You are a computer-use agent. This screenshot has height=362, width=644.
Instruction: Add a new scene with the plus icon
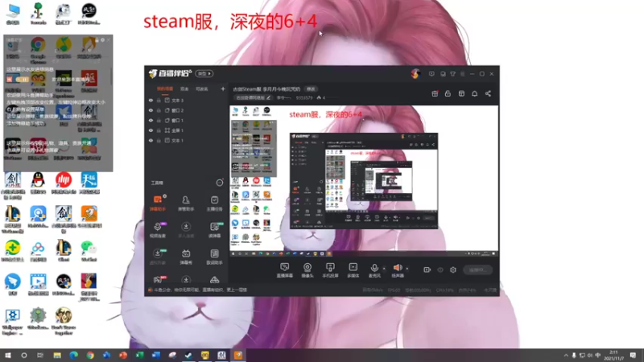coord(223,88)
